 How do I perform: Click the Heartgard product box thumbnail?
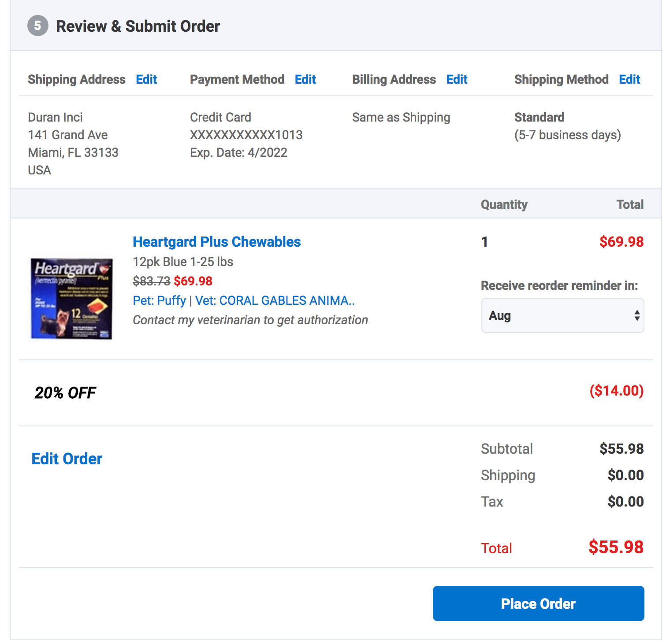click(72, 299)
